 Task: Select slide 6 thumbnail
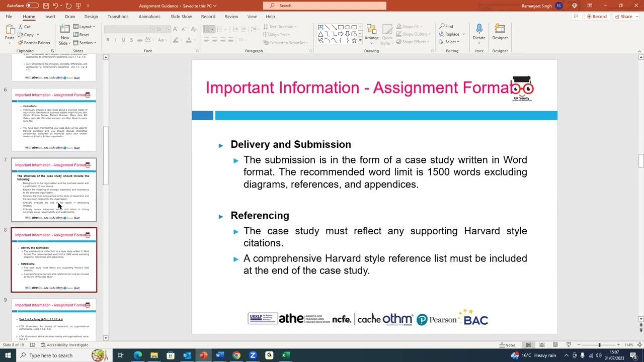54,120
